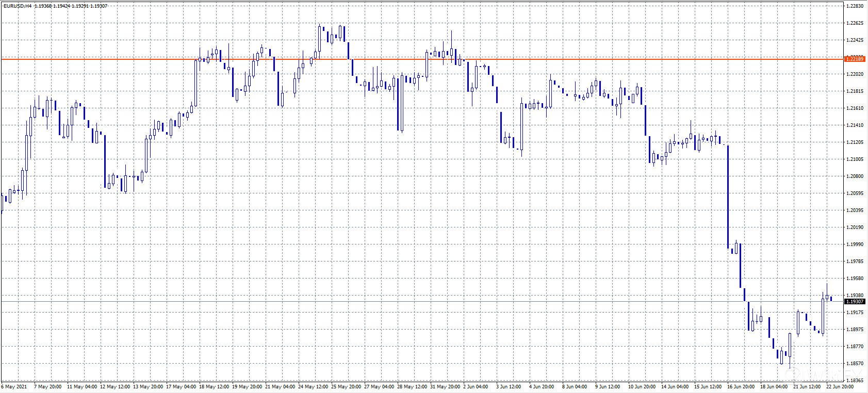This screenshot has width=868, height=393.
Task: Click the 1.22830 price scale label
Action: [855, 6]
